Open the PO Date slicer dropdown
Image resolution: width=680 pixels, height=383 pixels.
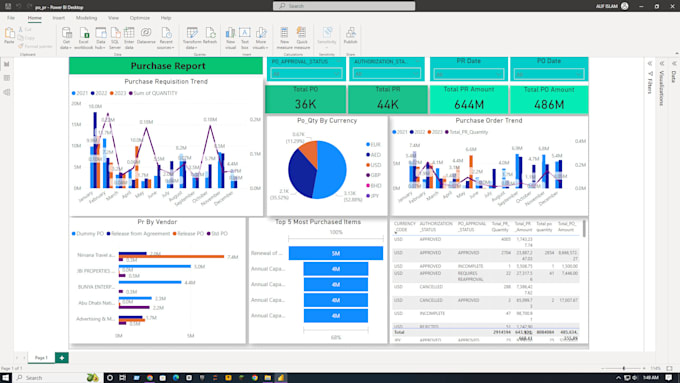[x=549, y=74]
